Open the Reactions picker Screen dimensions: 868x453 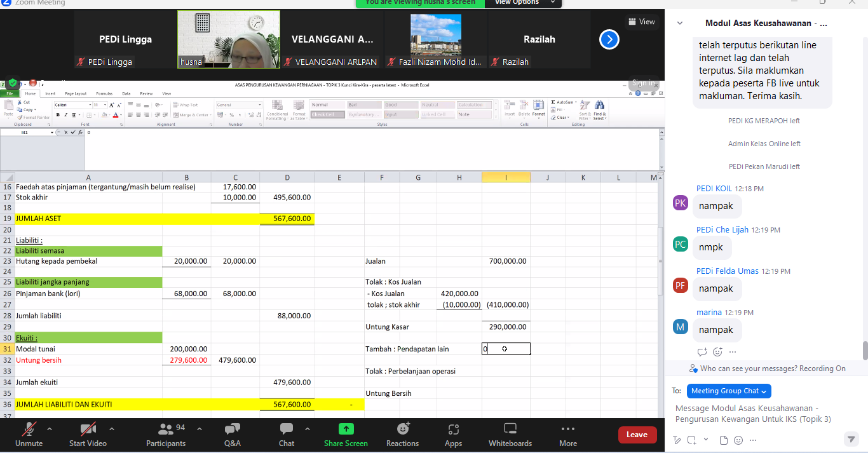[x=402, y=434]
